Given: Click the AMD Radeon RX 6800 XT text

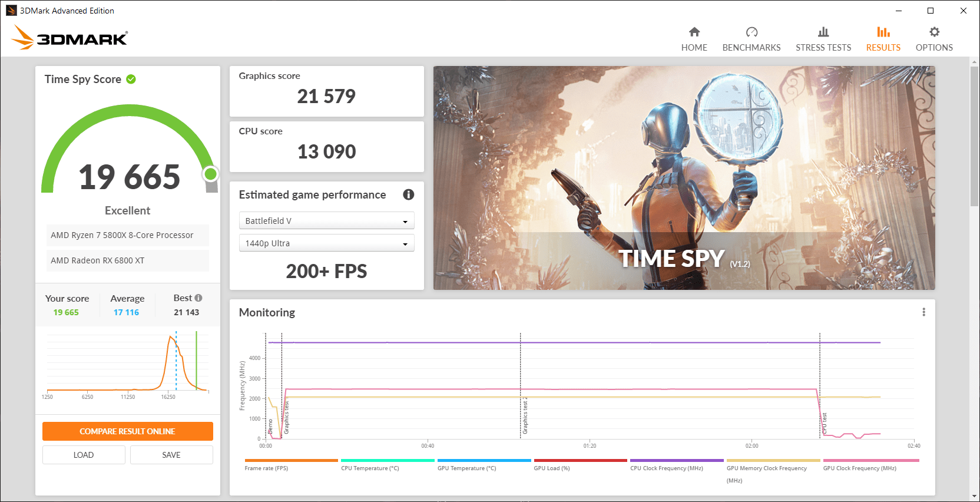Looking at the screenshot, I should click(97, 260).
